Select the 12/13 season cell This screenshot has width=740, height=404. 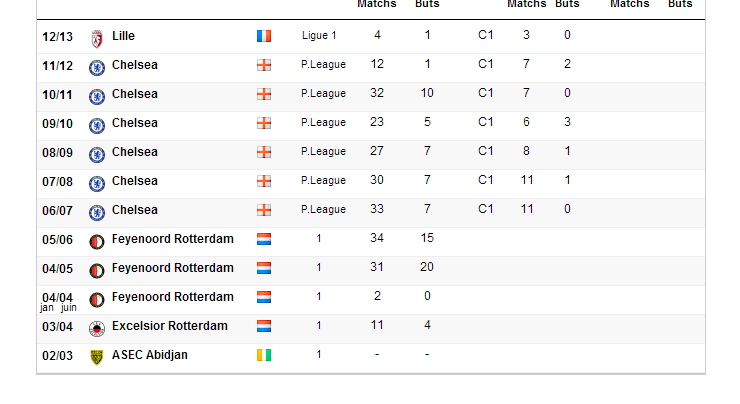click(x=58, y=37)
